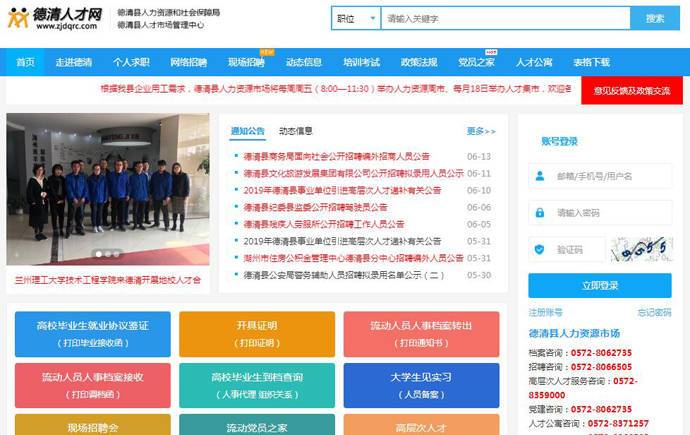Open the 职位 search type dropdown
Viewport: 690px width, 435px height.
(355, 18)
